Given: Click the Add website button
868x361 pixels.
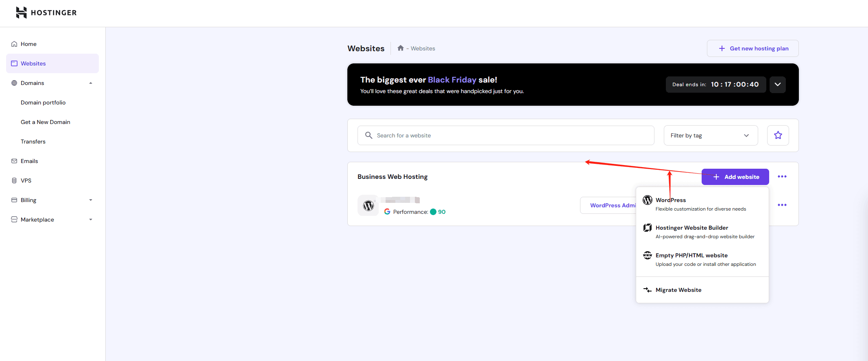Looking at the screenshot, I should point(735,177).
